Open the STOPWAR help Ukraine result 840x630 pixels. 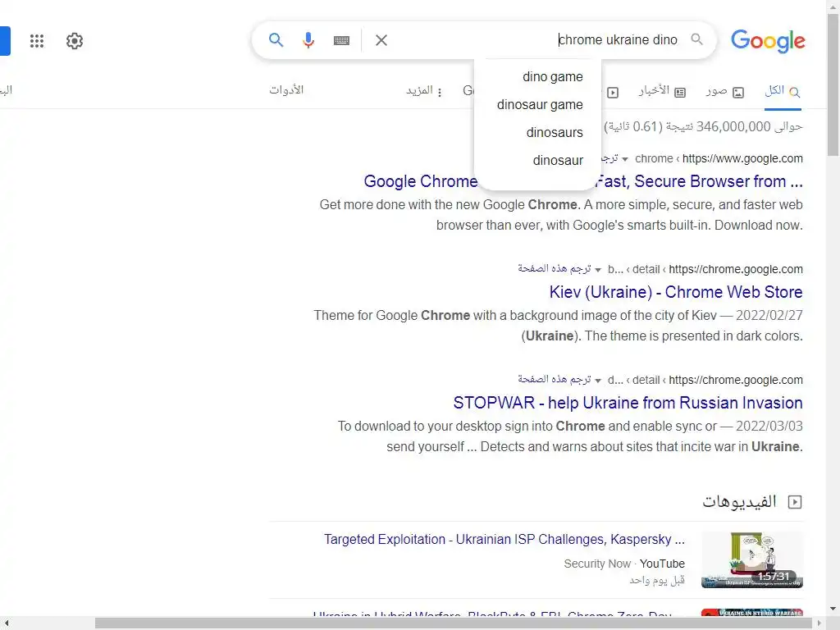click(x=628, y=403)
